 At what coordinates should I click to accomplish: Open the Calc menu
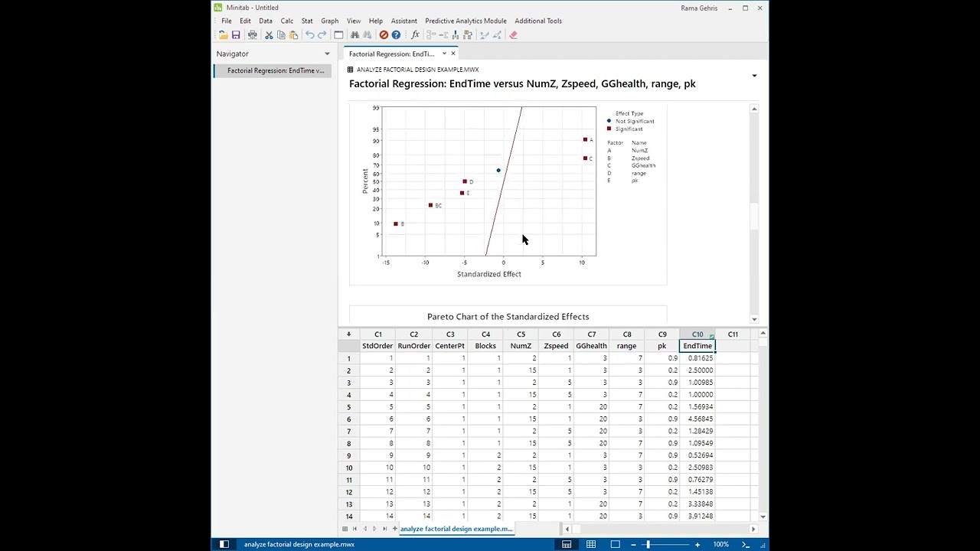pos(287,21)
